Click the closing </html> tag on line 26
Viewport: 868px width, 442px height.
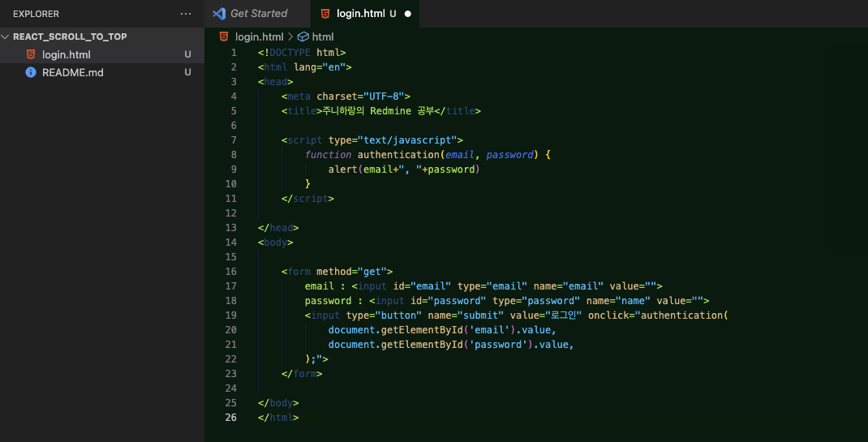tap(278, 418)
